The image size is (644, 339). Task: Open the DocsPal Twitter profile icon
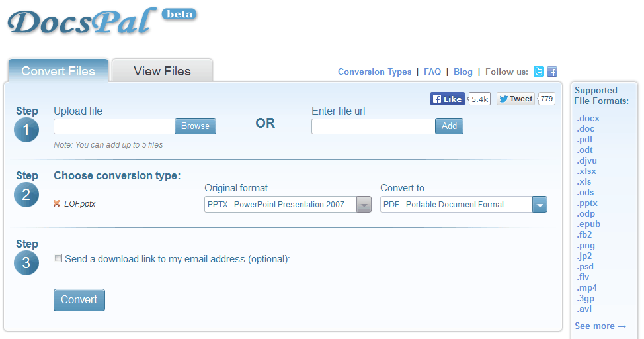[538, 72]
